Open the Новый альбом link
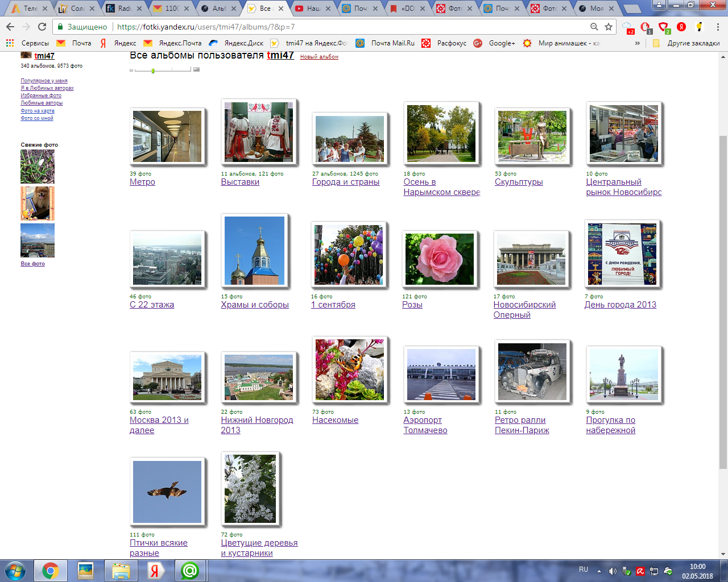Image resolution: width=728 pixels, height=582 pixels. 319,57
